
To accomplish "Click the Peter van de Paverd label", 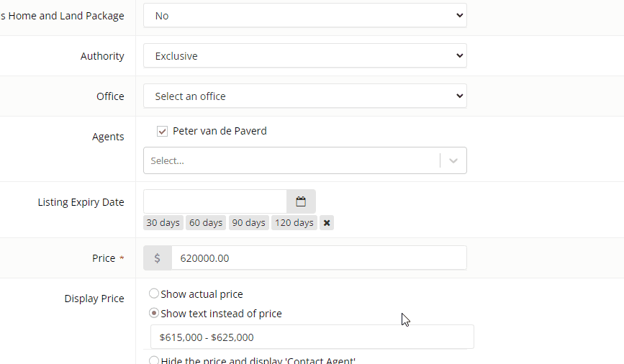I will (x=220, y=132).
